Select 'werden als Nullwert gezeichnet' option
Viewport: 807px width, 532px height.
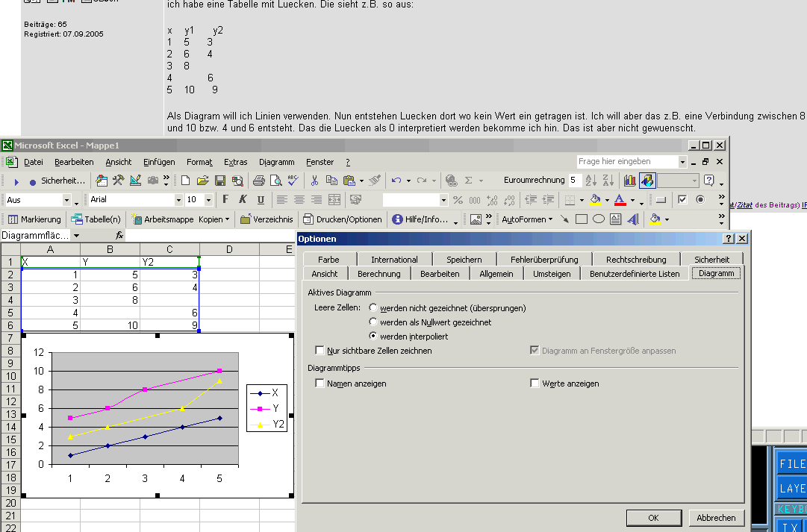point(373,322)
